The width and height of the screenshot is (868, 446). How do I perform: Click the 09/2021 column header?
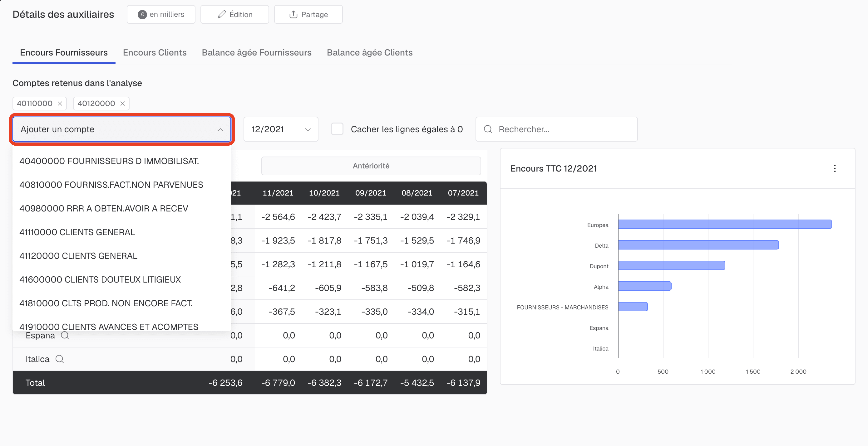[371, 193]
